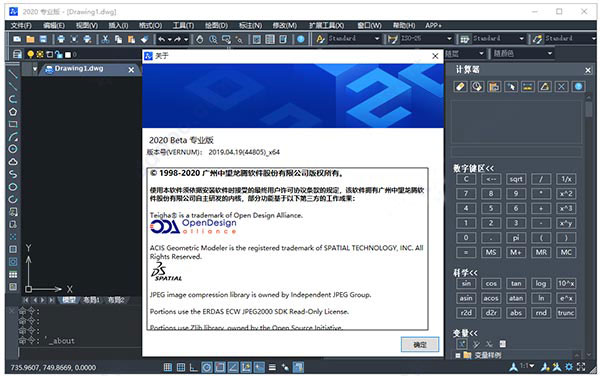Toggle grid display in status bar
Viewport: 600px width, 376px height.
[x=181, y=368]
